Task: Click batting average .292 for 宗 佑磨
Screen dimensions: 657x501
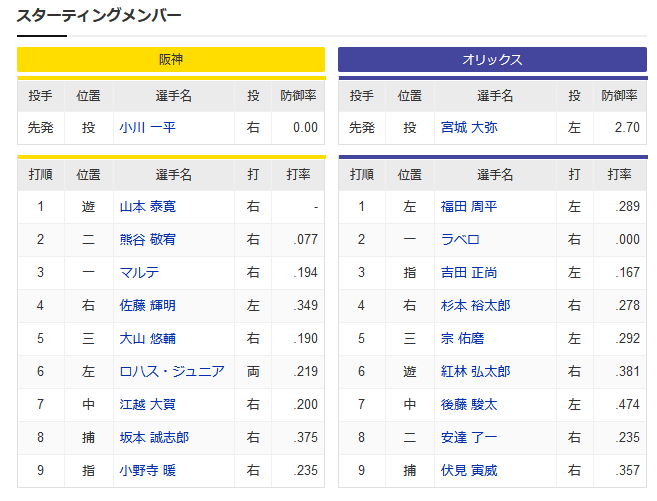Action: pos(628,338)
